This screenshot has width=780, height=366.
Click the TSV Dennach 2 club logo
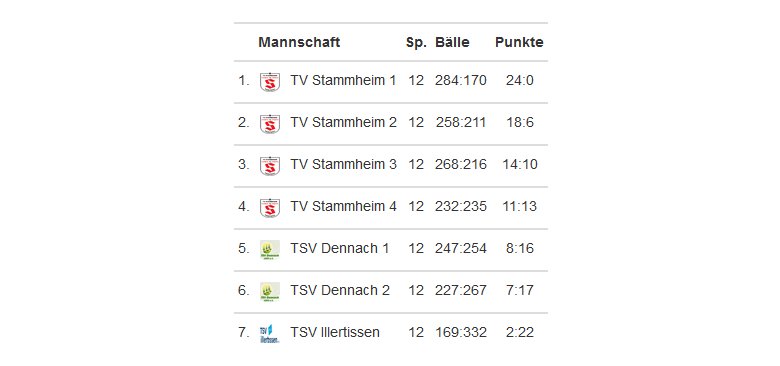pyautogui.click(x=270, y=292)
